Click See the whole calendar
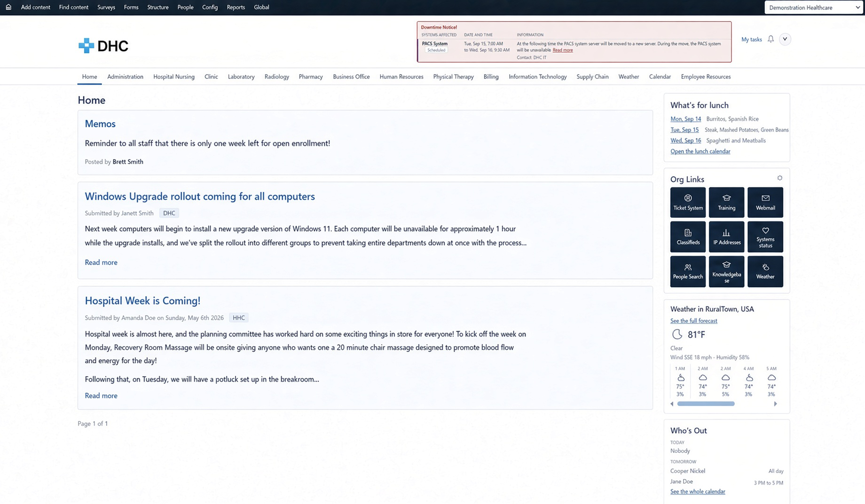Image resolution: width=865 pixels, height=504 pixels. click(698, 491)
